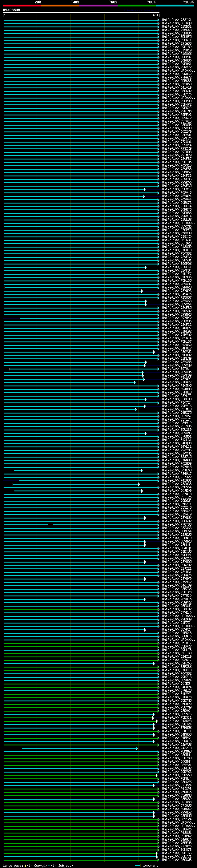This screenshot has height=868, width=197.
Task: Select hit label UniRef100_Q8VWP2
Action: (x=176, y=379)
